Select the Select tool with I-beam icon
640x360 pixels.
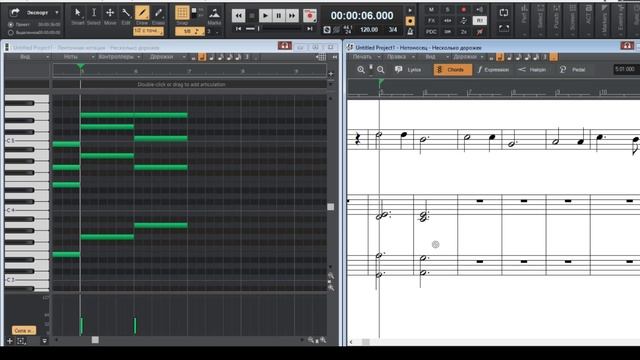point(93,13)
